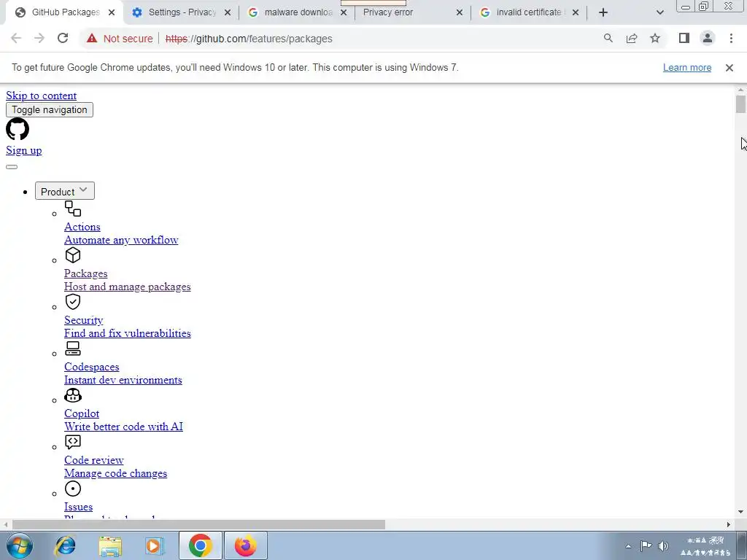Open Chrome three-dot menu
The width and height of the screenshot is (747, 560).
pyautogui.click(x=731, y=38)
